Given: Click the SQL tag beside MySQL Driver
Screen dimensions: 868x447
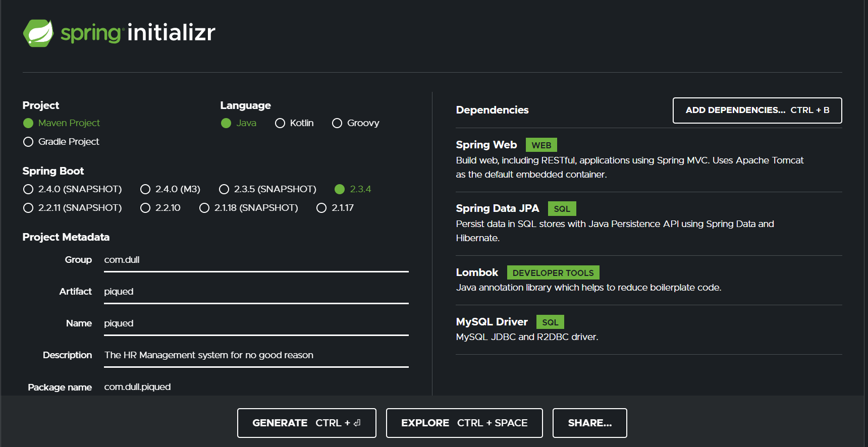Looking at the screenshot, I should pyautogui.click(x=551, y=322).
